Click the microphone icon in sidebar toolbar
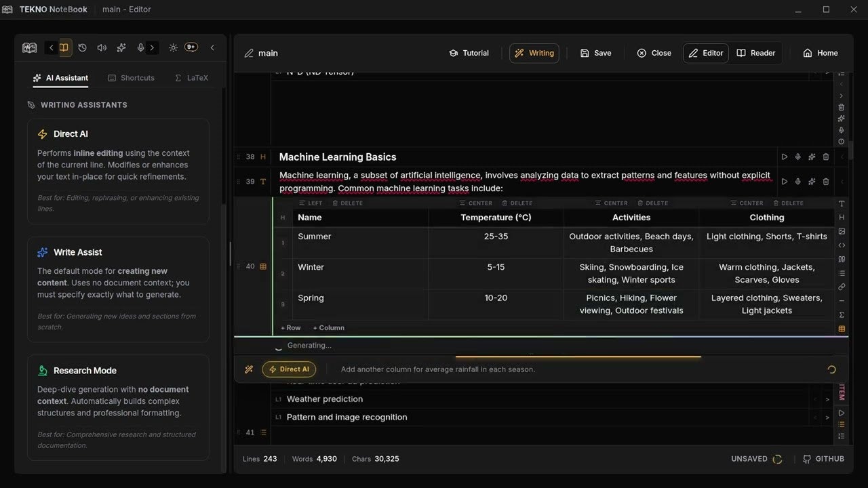Image resolution: width=868 pixels, height=488 pixels. coord(140,47)
